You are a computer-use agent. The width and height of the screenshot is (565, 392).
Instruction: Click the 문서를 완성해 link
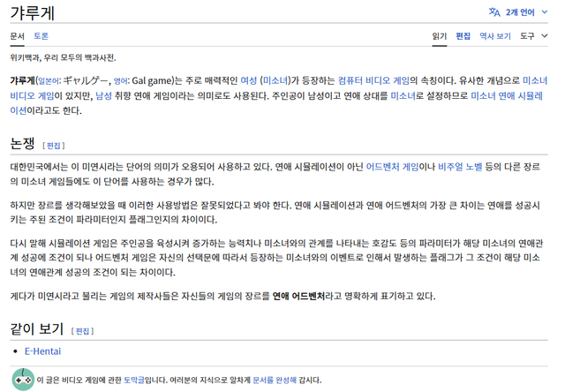click(275, 381)
